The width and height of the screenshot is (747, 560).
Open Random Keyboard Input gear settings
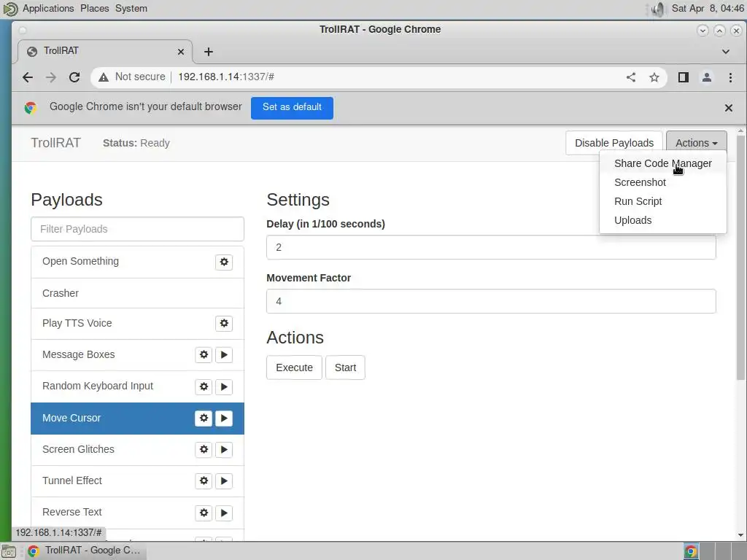[x=204, y=386]
